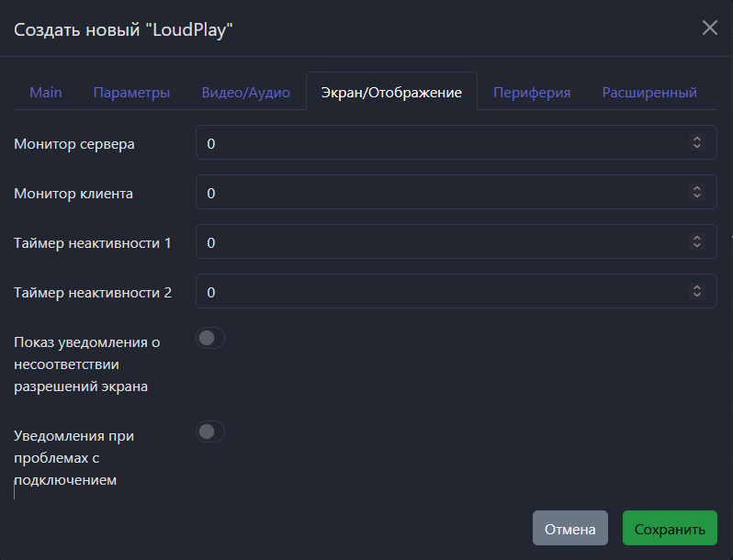733x560 pixels.
Task: Switch to the Видео/Аудио tab
Action: [x=245, y=93]
